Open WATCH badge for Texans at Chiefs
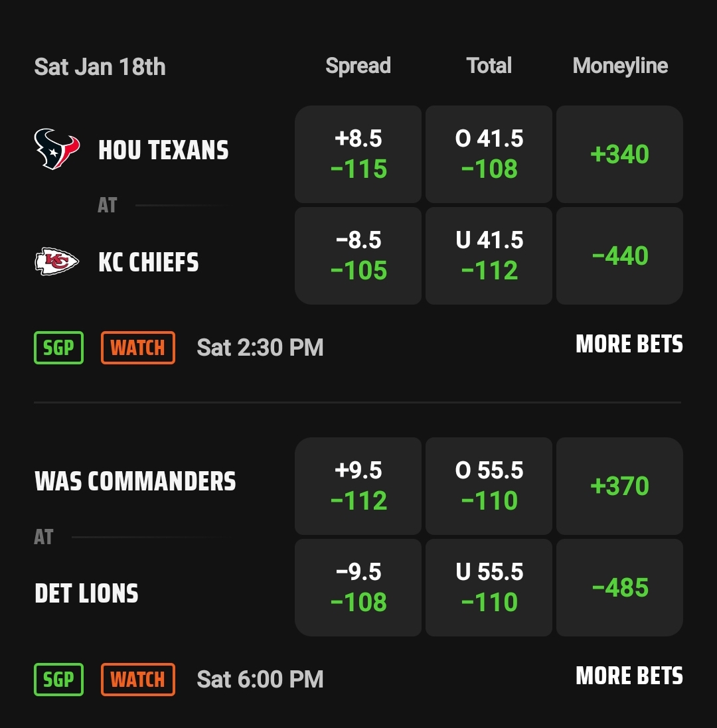 [138, 347]
